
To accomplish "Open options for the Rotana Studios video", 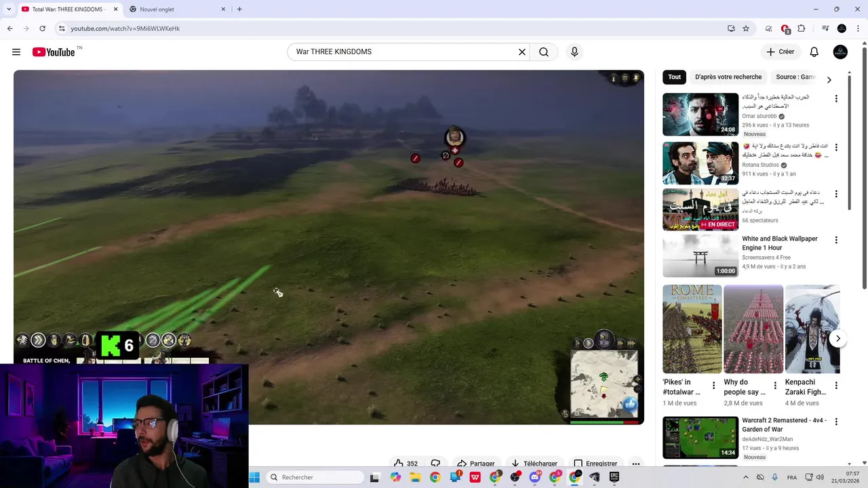I will point(836,148).
